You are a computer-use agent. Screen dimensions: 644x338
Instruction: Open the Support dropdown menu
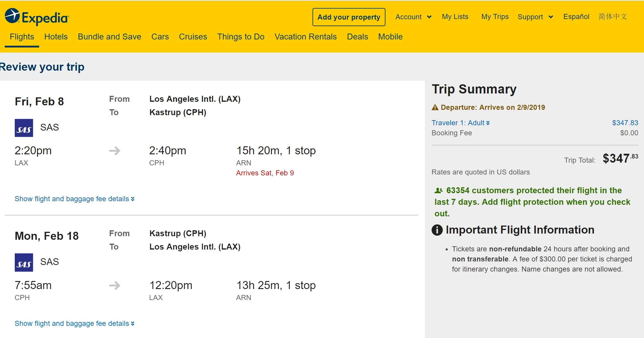click(x=535, y=17)
